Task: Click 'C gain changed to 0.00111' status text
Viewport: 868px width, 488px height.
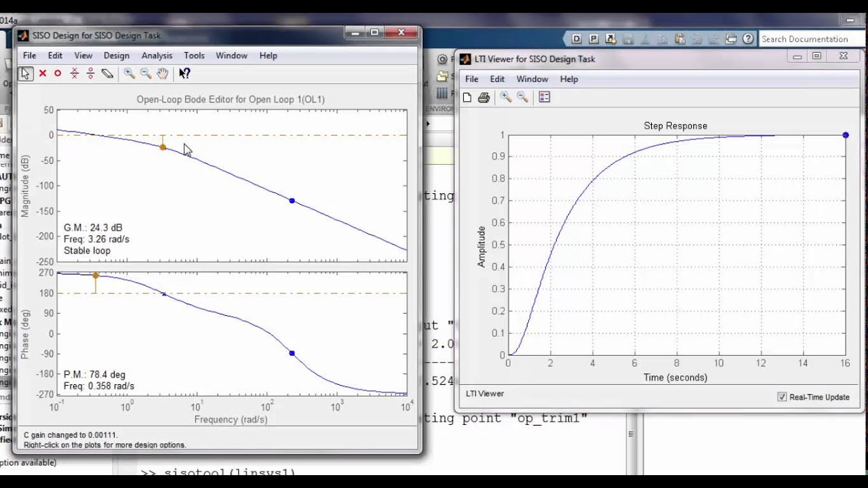Action: pyautogui.click(x=71, y=435)
